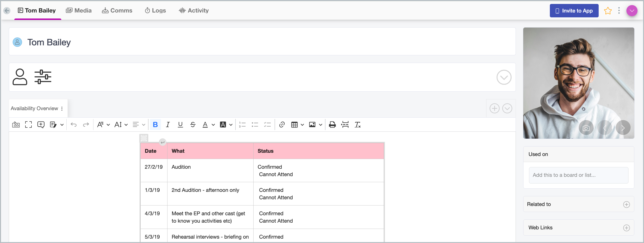644x243 pixels.
Task: Show previous profile photo
Action: coord(604,128)
